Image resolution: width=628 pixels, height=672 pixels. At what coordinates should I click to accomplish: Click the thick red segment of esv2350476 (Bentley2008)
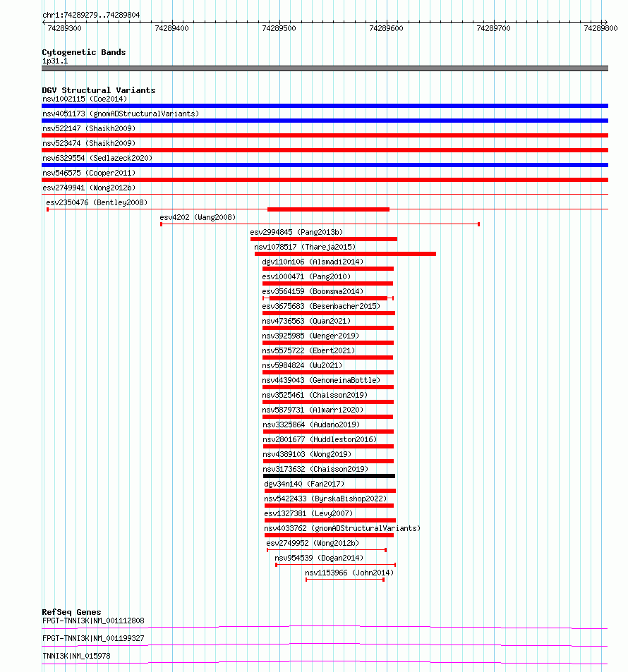[x=328, y=209]
